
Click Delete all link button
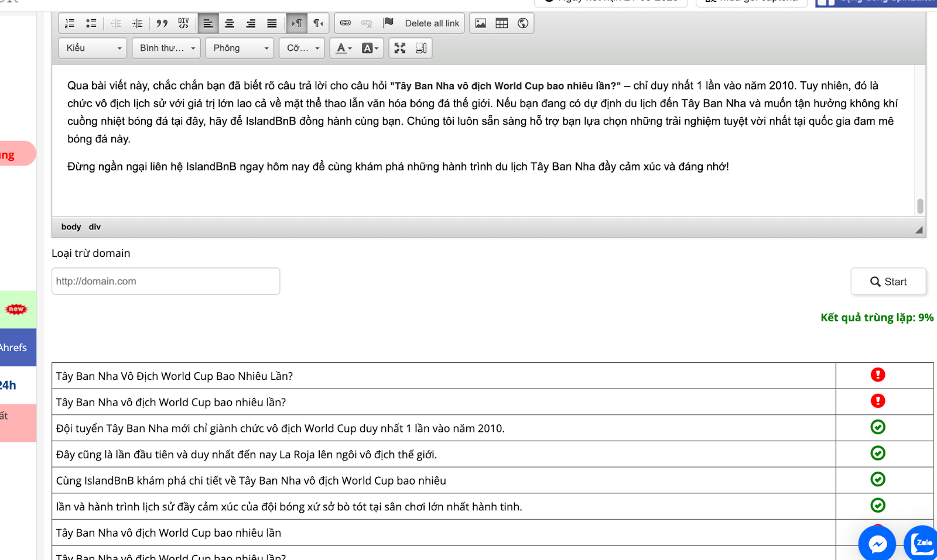pos(432,23)
